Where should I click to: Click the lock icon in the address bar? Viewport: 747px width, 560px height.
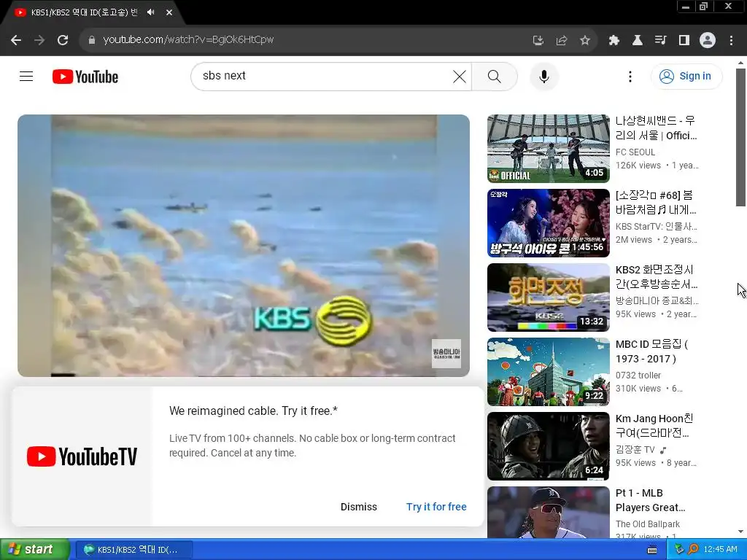[92, 40]
